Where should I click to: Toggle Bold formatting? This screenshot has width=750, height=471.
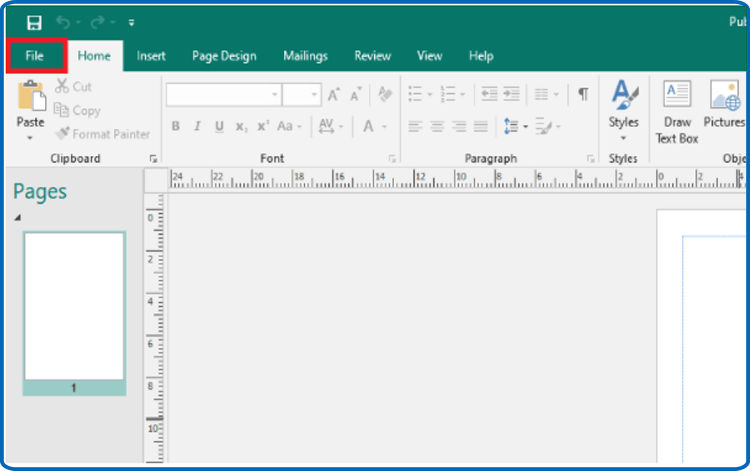(x=176, y=126)
